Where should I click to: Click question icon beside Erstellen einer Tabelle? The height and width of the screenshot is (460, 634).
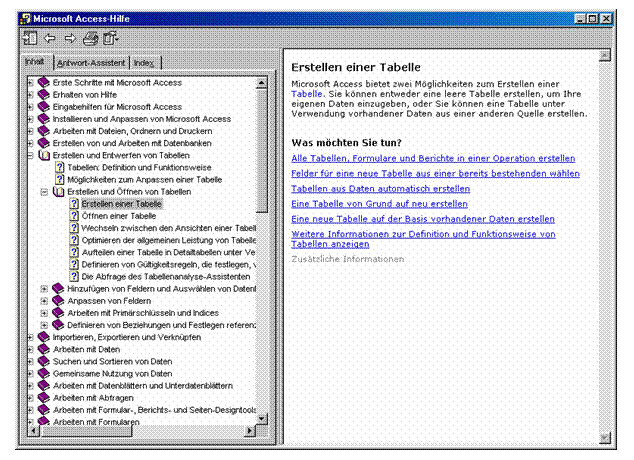point(74,204)
